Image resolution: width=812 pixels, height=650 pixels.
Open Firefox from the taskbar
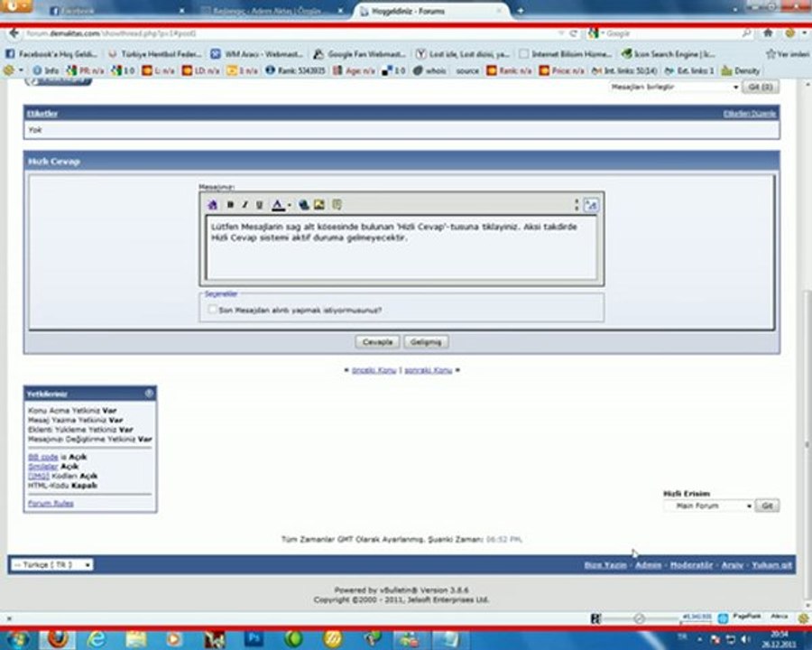click(x=58, y=640)
